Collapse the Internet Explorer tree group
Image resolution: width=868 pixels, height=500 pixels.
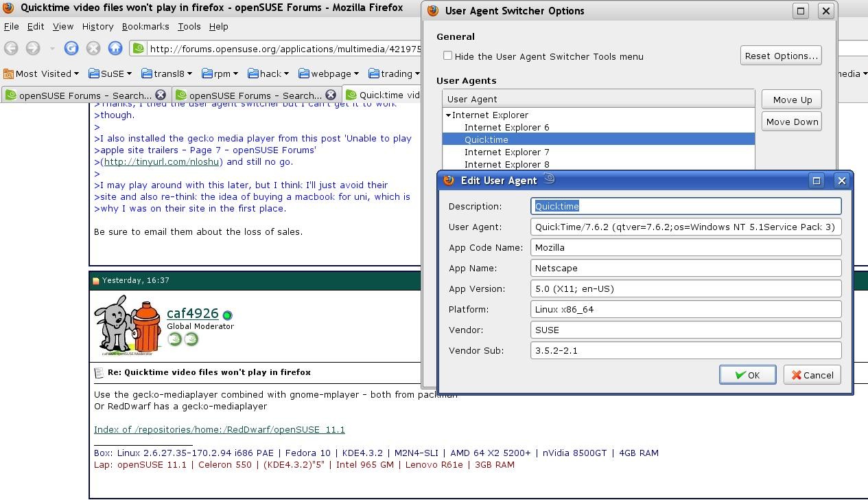click(448, 115)
